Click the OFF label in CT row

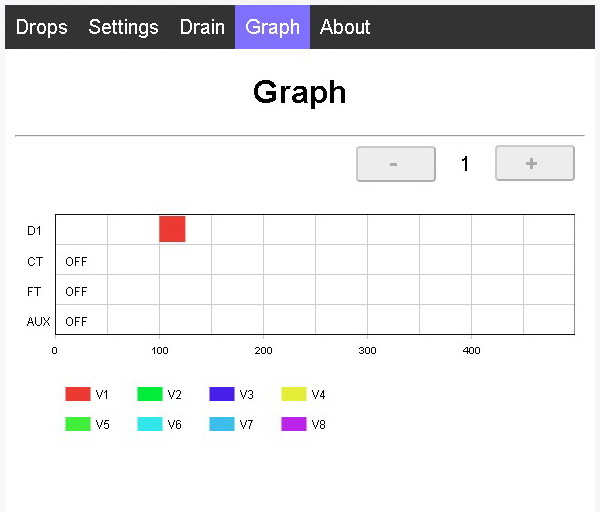(76, 262)
